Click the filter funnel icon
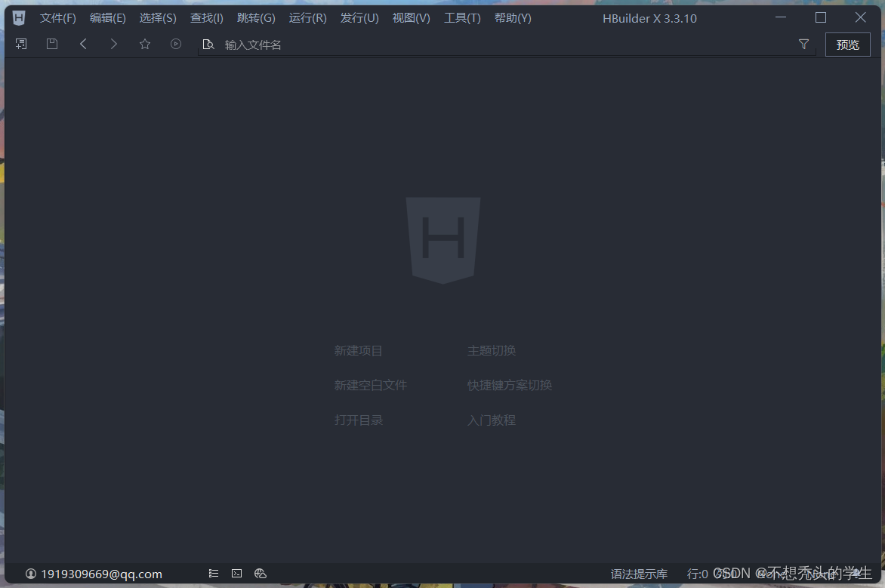885x588 pixels. point(803,44)
